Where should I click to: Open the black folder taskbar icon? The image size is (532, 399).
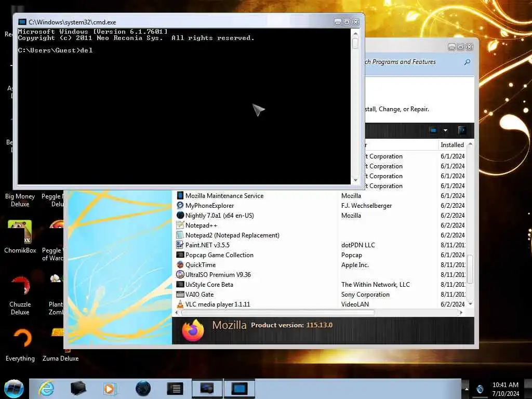78,389
